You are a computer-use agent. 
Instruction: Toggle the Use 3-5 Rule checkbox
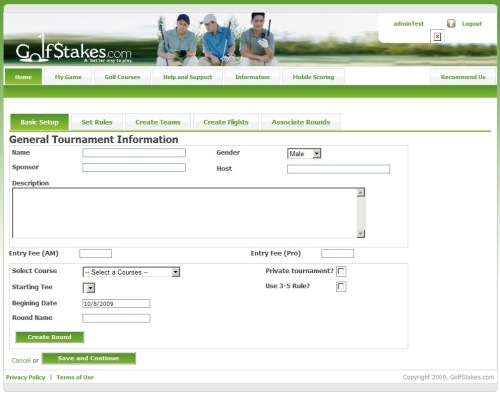341,286
